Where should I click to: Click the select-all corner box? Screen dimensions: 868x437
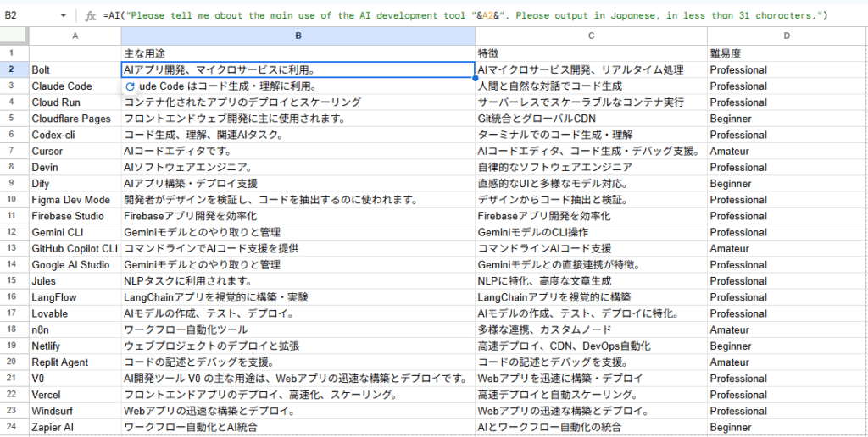pos(14,36)
